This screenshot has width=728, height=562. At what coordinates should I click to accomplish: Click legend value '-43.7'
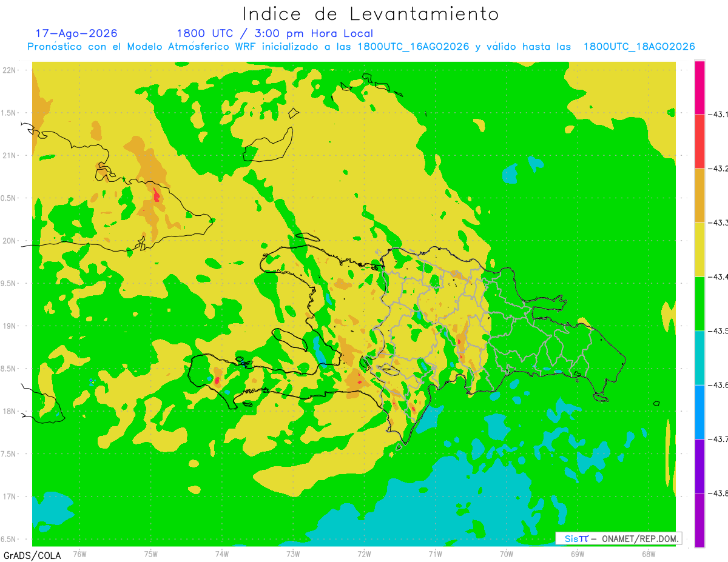[x=718, y=439]
